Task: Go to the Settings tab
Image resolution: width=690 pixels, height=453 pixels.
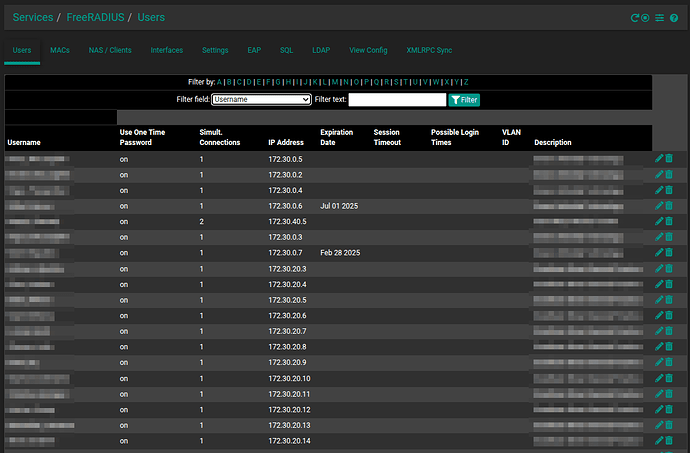Action: point(215,50)
